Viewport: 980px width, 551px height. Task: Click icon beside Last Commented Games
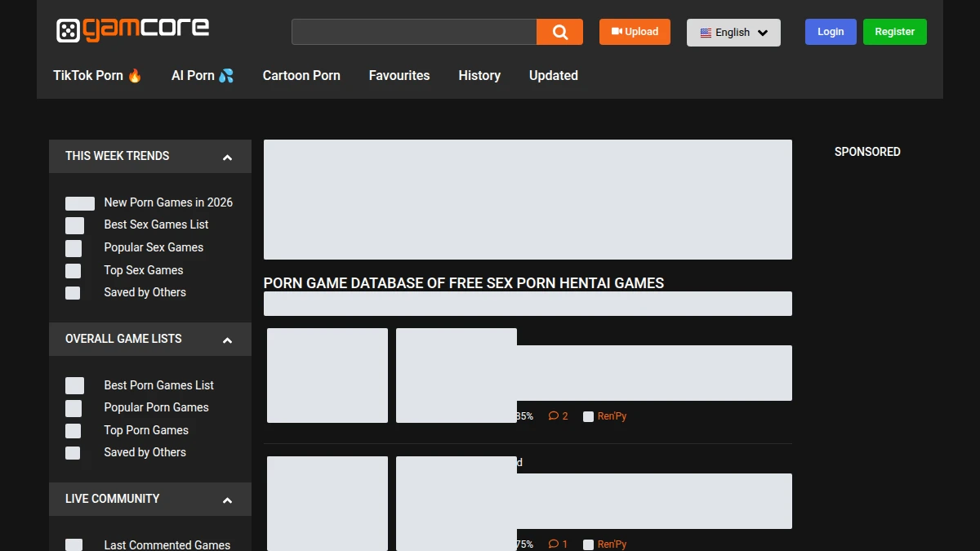click(73, 545)
